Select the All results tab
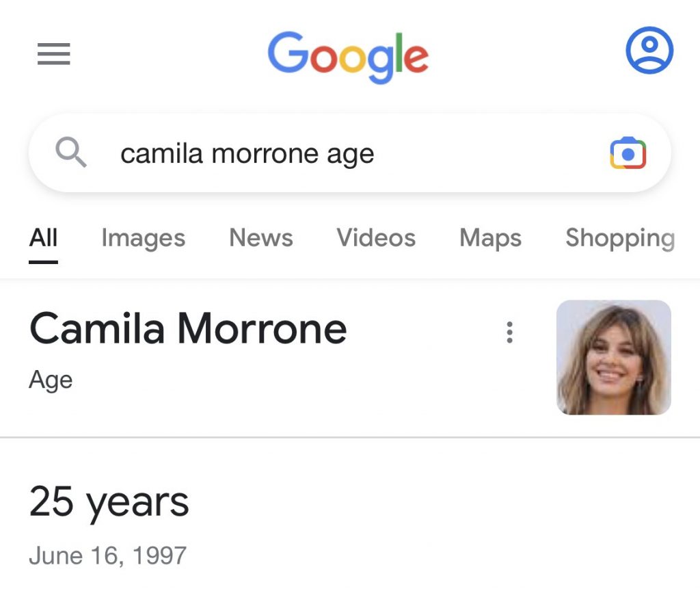The width and height of the screenshot is (700, 591). click(x=43, y=238)
